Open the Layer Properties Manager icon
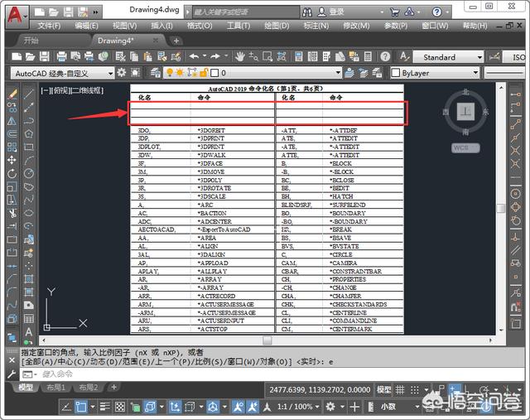The height and width of the screenshot is (420, 530). point(155,73)
